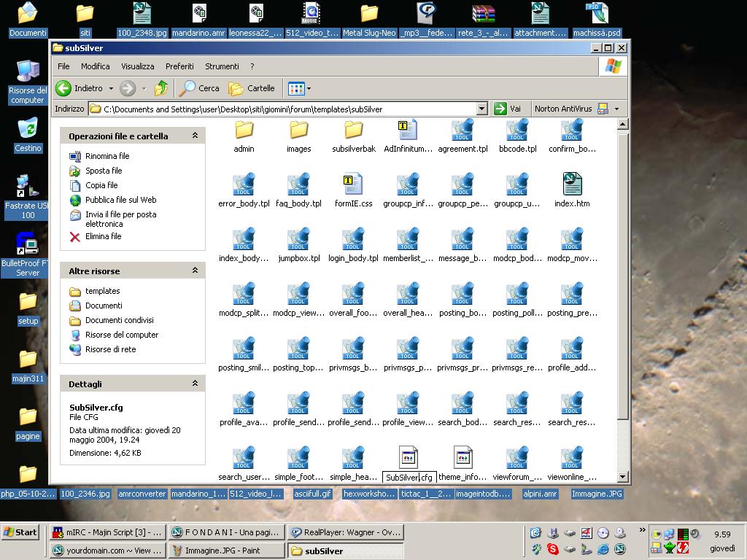The height and width of the screenshot is (560, 747).
Task: Select the BulletProof FTP Server shortcut
Action: [27, 244]
